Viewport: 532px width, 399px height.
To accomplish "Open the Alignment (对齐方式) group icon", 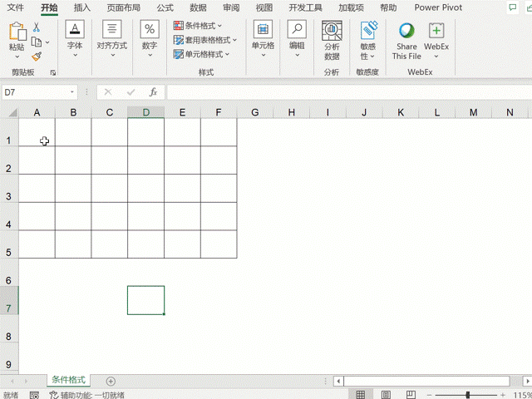I will (112, 29).
